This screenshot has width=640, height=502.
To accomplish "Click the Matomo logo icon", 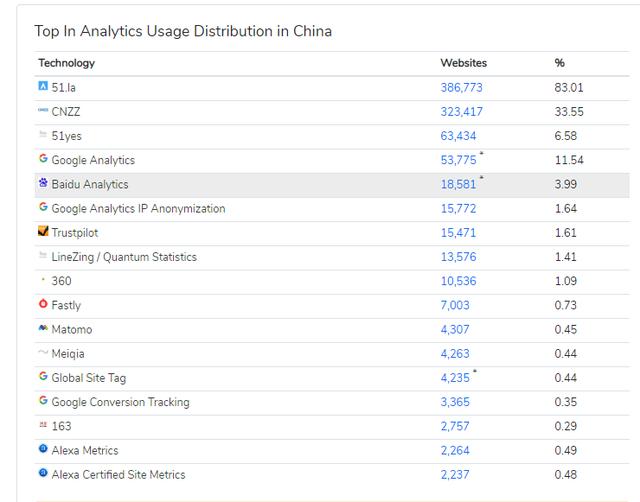I will [43, 327].
